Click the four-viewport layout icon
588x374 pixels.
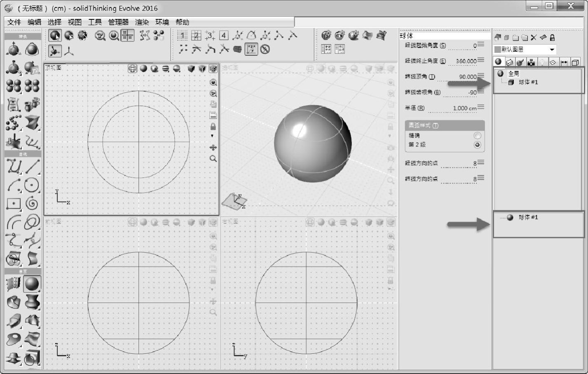(x=128, y=35)
